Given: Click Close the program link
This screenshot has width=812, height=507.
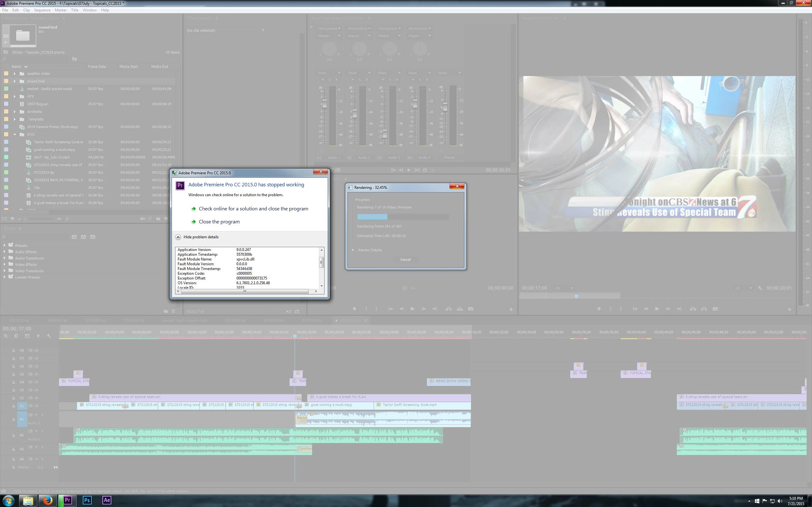Looking at the screenshot, I should coord(219,221).
